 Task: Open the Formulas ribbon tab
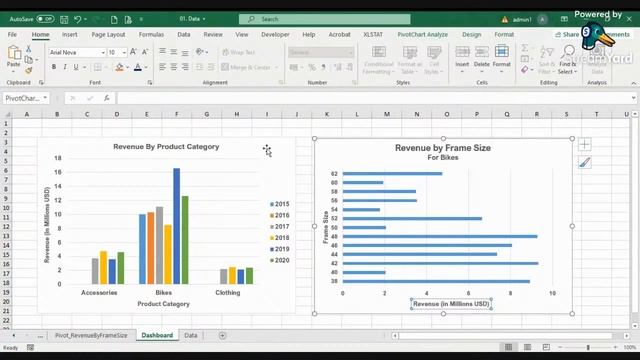151,35
